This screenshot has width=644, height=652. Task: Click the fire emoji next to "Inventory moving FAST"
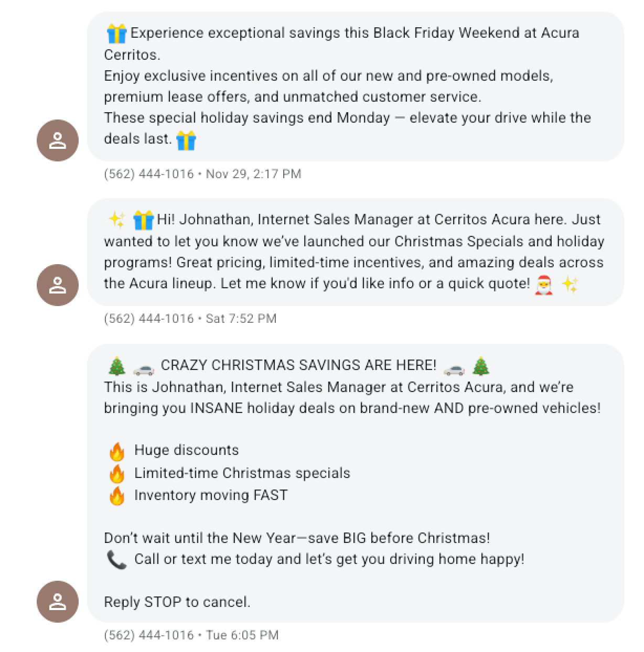[117, 496]
